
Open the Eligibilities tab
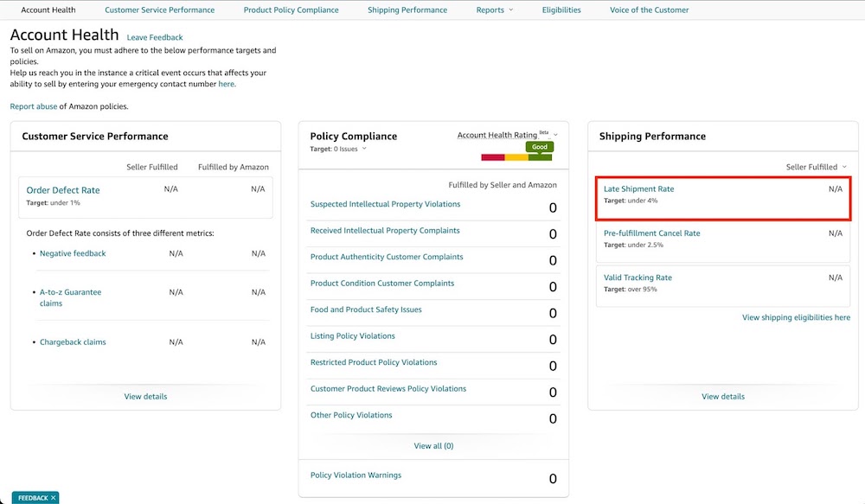561,10
